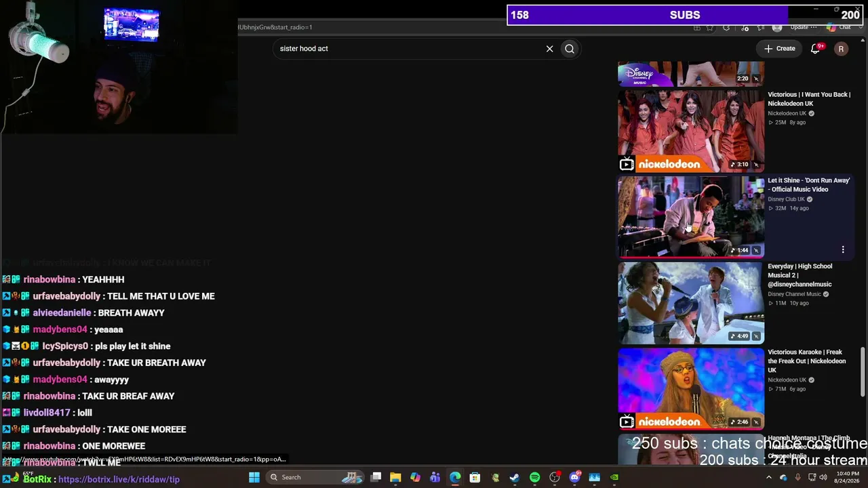Open Spotify from the taskbar
868x488 pixels.
(x=534, y=477)
